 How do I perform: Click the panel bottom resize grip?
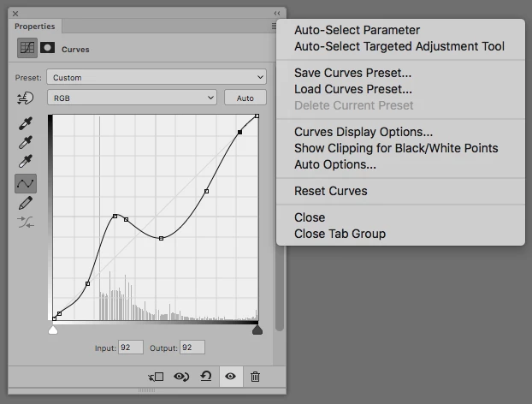(146, 390)
